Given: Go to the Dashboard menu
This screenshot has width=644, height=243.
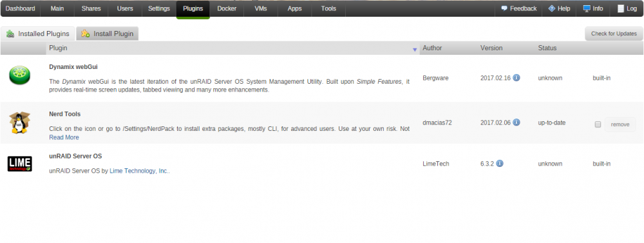Looking at the screenshot, I should 20,8.
